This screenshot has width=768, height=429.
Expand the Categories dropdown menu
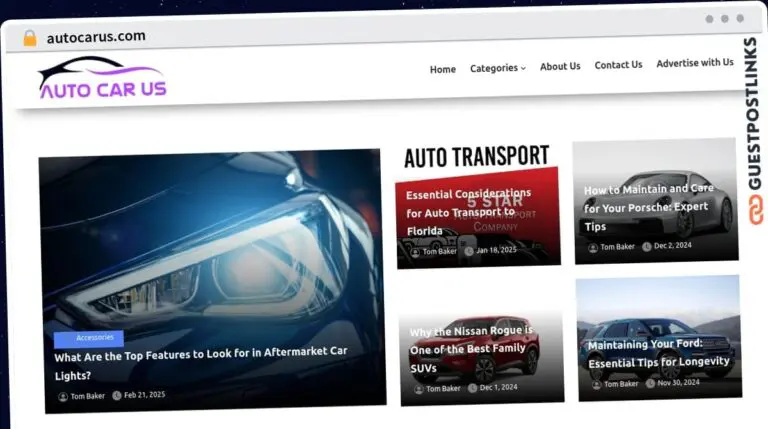tap(497, 68)
